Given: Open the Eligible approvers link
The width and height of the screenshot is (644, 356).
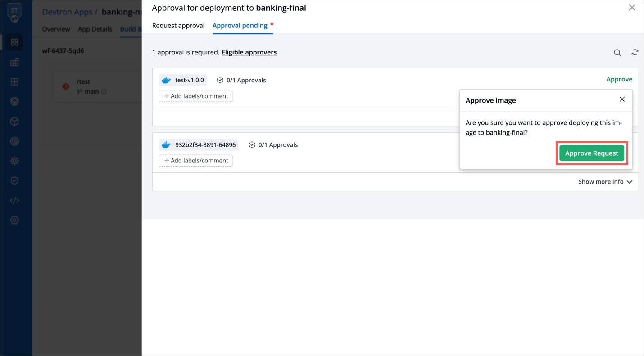Looking at the screenshot, I should click(x=249, y=52).
